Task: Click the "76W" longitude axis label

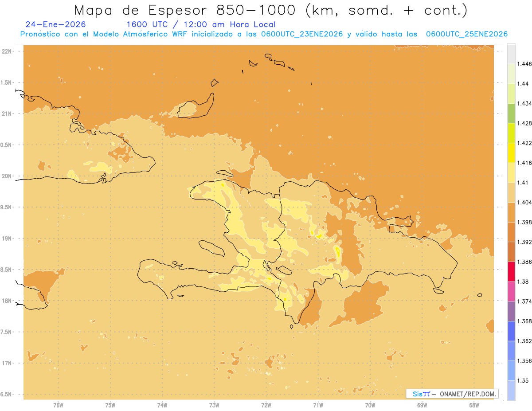Action: pos(58,405)
